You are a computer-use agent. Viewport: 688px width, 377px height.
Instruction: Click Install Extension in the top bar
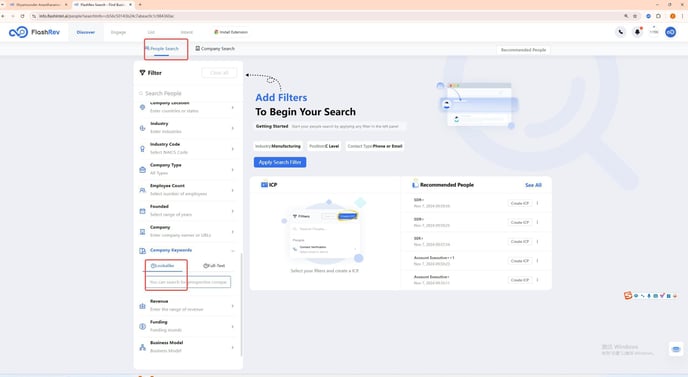pos(231,32)
